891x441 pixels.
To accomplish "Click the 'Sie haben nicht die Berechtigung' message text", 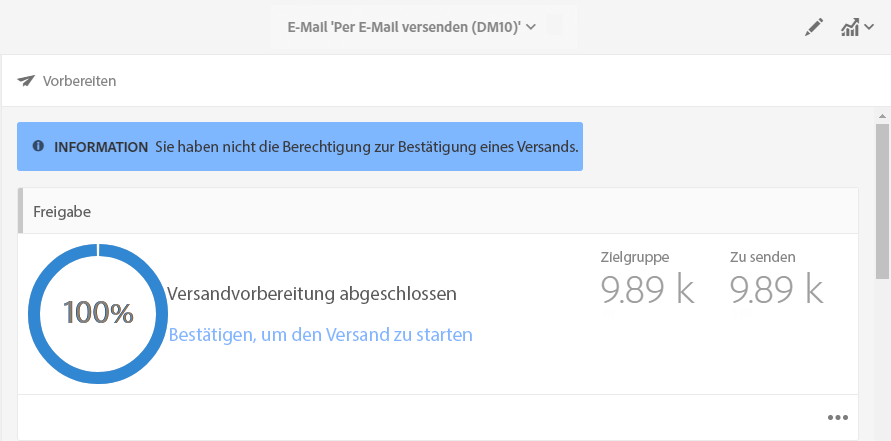I will tap(366, 147).
